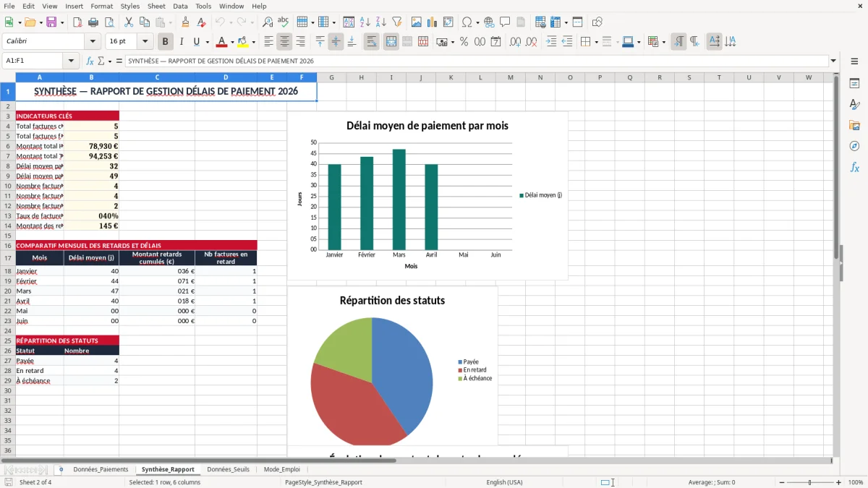The height and width of the screenshot is (488, 868).
Task: Toggle left-to-right text direction
Action: pyautogui.click(x=678, y=42)
